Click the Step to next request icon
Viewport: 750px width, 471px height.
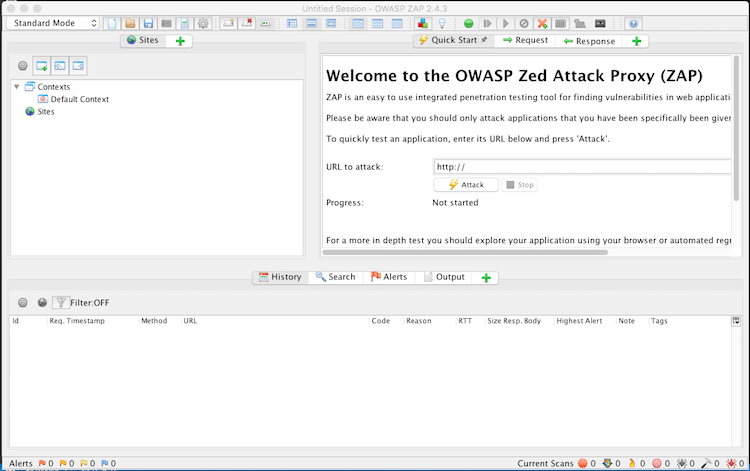click(x=487, y=23)
